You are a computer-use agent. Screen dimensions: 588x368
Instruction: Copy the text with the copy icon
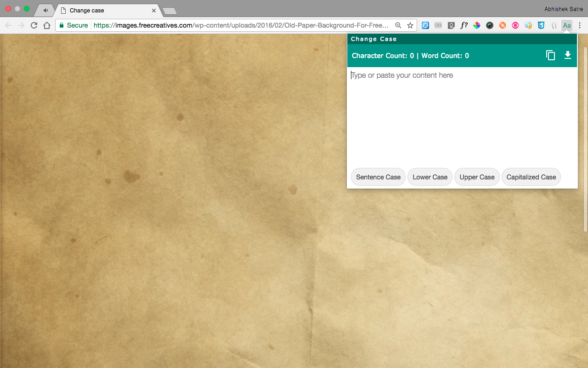point(550,56)
